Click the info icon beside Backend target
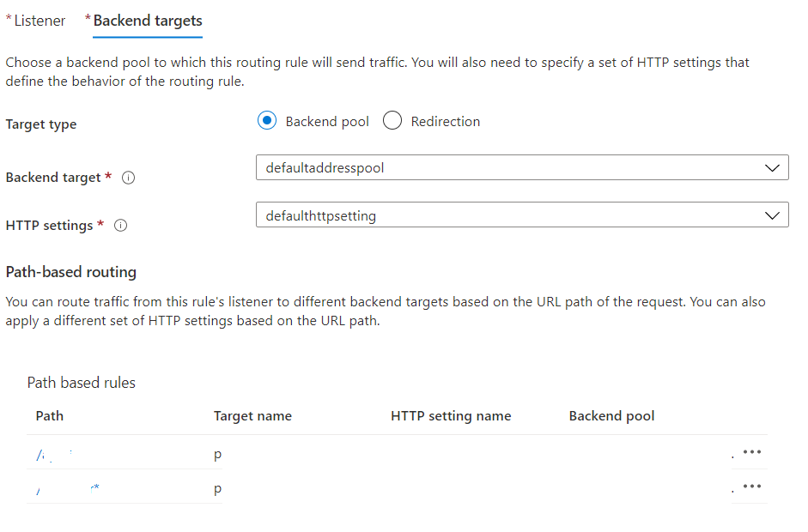808x532 pixels. 127,178
